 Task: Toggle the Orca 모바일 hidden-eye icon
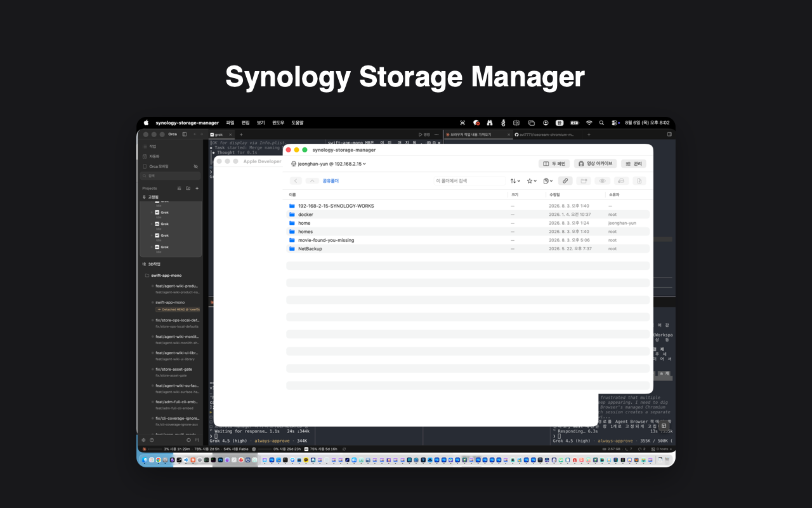195,166
